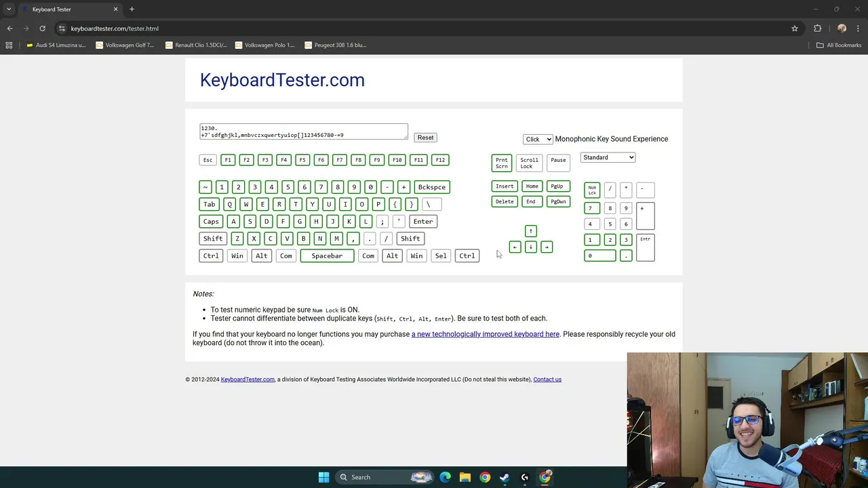Open Volkswagen Polo bookmark

point(264,45)
